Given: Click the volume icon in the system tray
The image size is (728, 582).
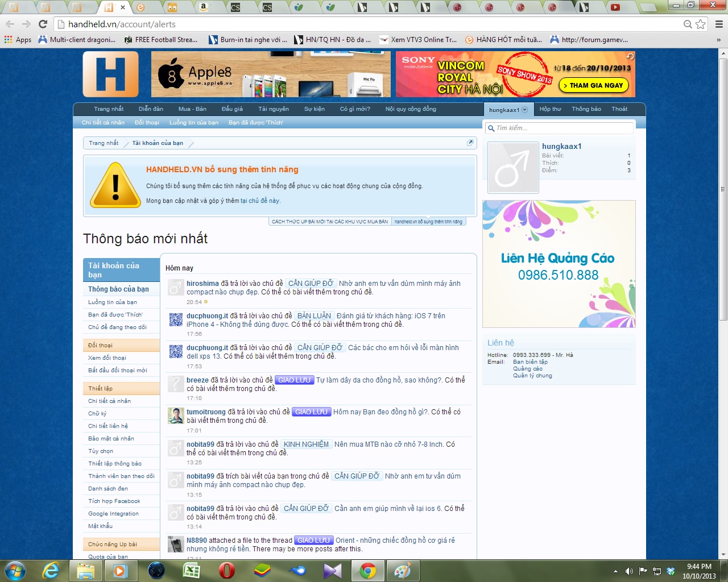Looking at the screenshot, I should (629, 571).
